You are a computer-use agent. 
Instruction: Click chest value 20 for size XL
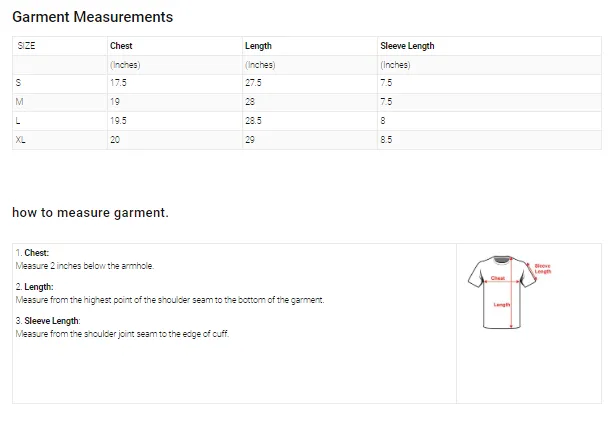click(115, 140)
